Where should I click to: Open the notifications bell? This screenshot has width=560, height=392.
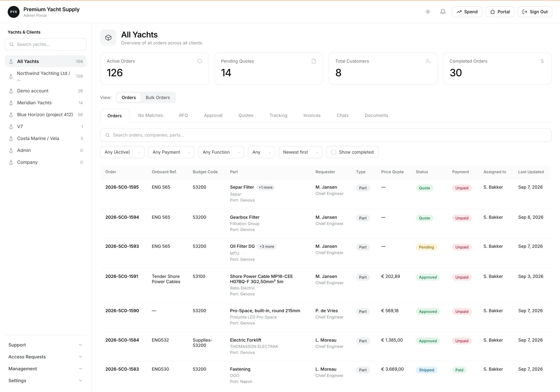(x=443, y=12)
